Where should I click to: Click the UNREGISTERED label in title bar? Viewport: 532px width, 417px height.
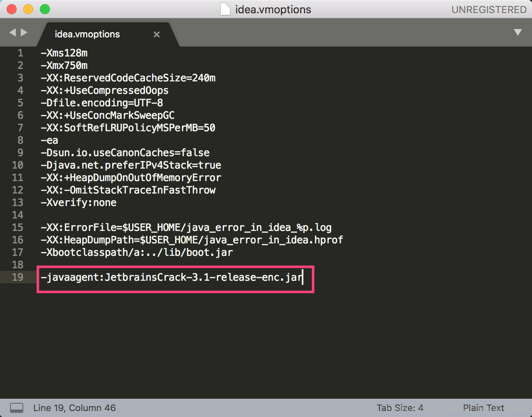point(489,10)
